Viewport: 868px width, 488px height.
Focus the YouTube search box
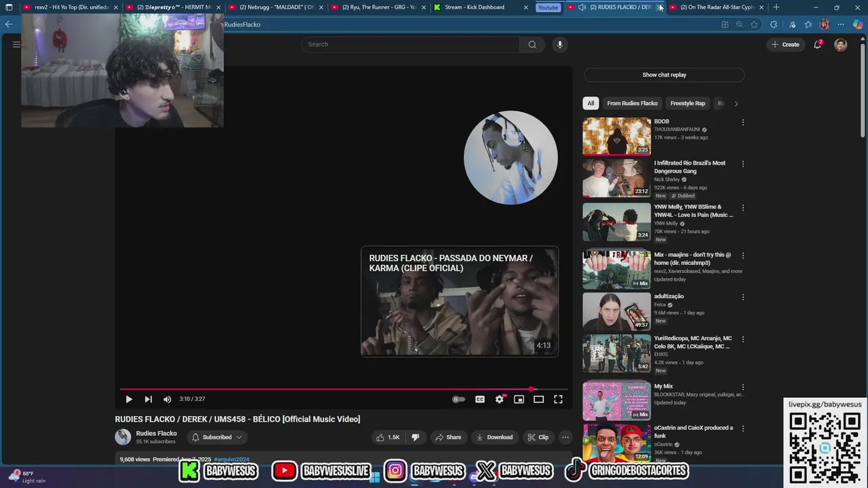410,45
